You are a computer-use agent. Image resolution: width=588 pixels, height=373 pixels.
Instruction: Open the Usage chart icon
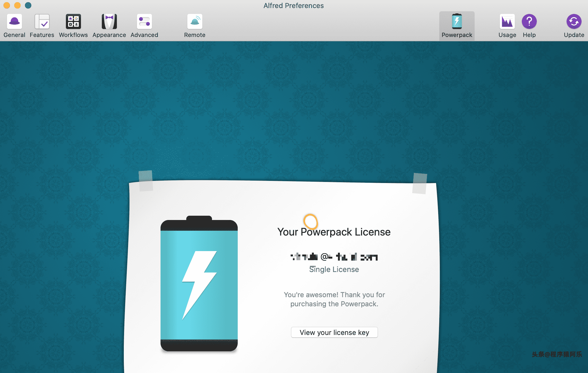(507, 21)
